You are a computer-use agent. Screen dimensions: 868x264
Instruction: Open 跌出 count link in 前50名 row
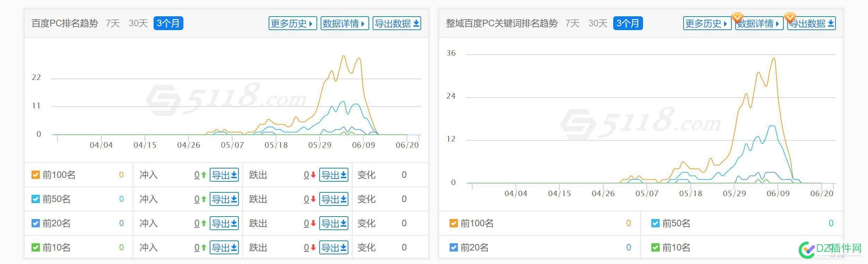click(306, 199)
